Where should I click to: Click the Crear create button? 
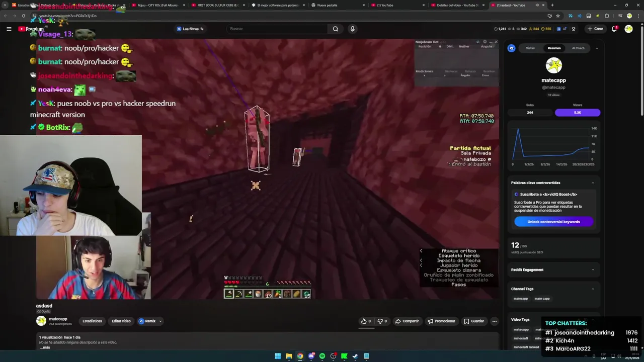point(595,29)
